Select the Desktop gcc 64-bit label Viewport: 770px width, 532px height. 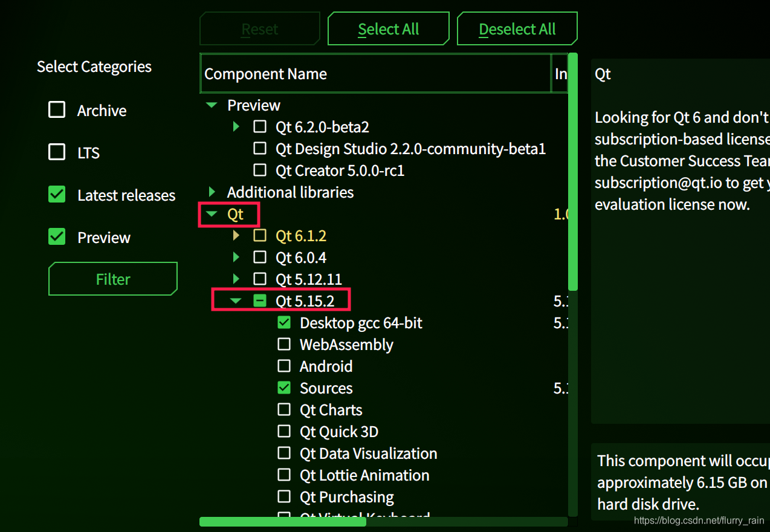tap(361, 323)
